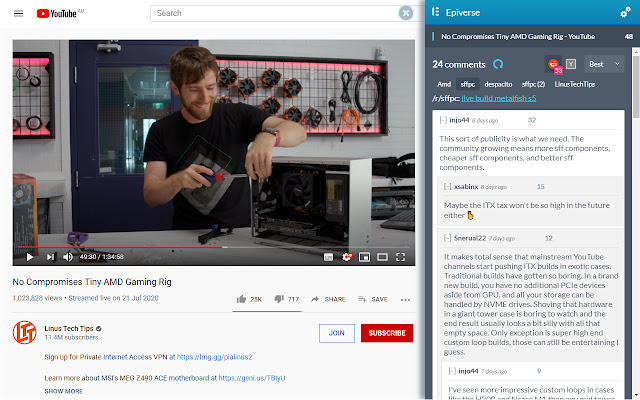
Task: Open the Best sort dropdown
Action: [x=604, y=64]
